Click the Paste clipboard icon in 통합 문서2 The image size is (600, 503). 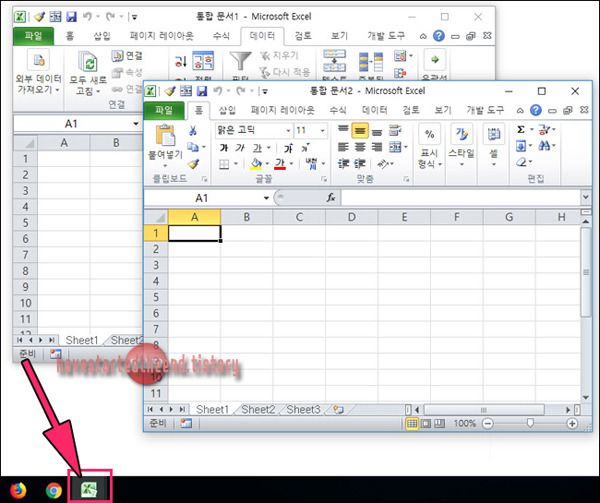tap(165, 135)
